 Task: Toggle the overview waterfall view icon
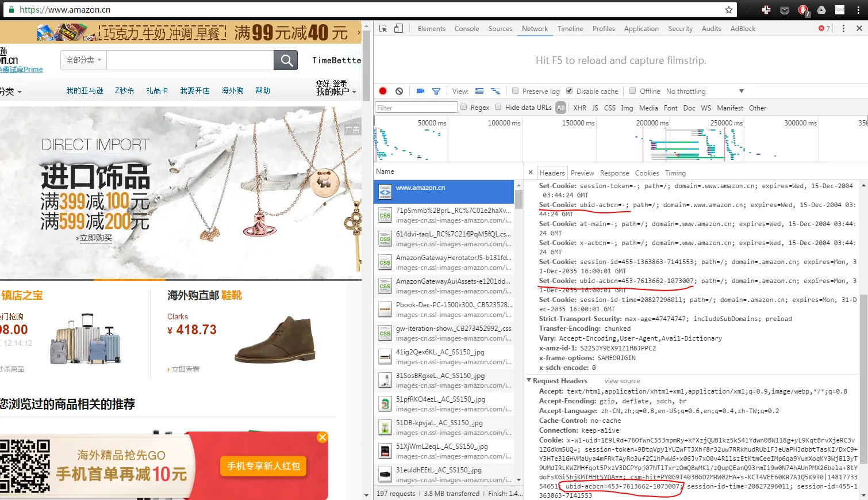click(496, 91)
